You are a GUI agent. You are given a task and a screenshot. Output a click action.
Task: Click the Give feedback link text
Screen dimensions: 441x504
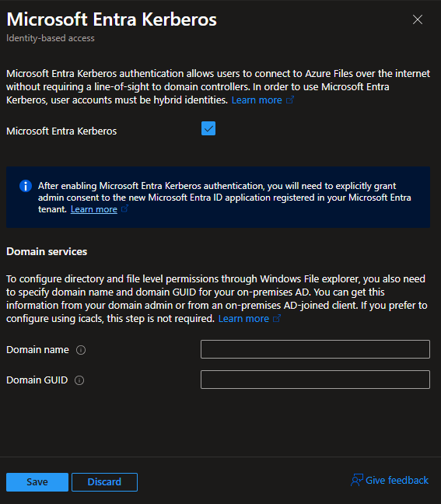click(397, 480)
